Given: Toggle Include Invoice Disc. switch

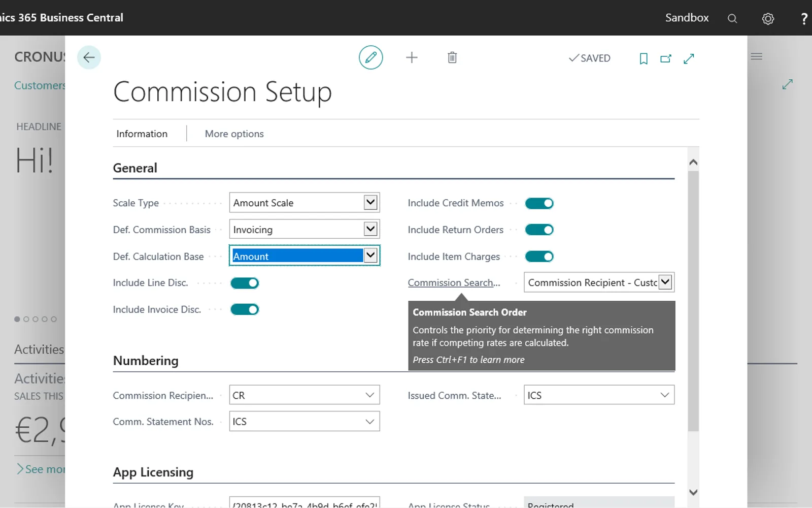Looking at the screenshot, I should click(245, 309).
